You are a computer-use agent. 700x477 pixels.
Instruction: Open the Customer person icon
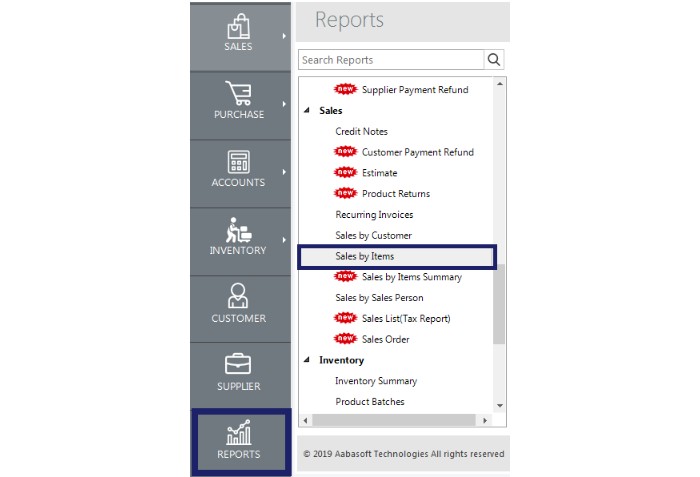[238, 296]
